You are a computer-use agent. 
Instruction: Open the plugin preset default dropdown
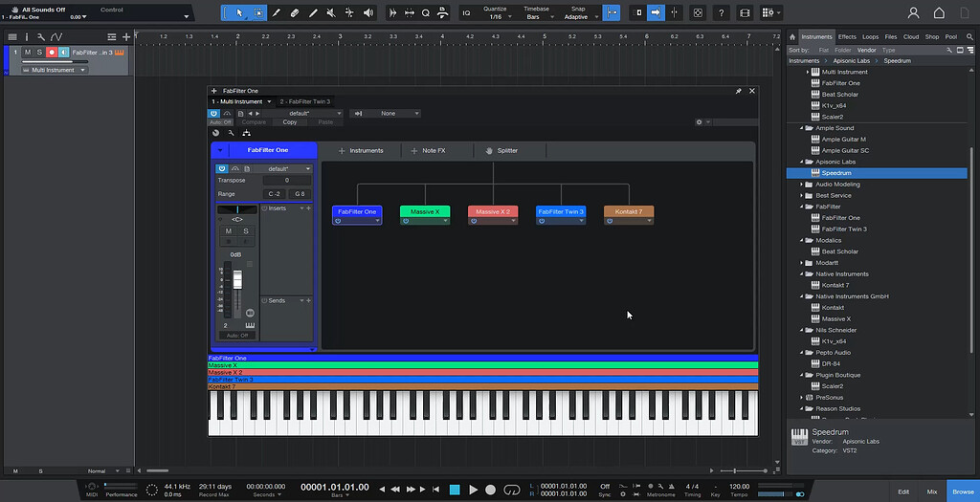click(x=302, y=114)
